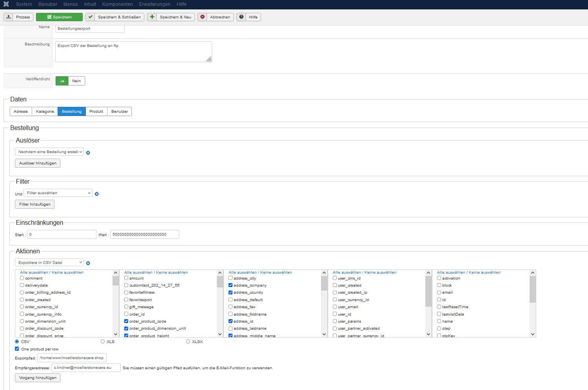
Task: Click the Vorgang hinzufügen button
Action: click(38, 378)
